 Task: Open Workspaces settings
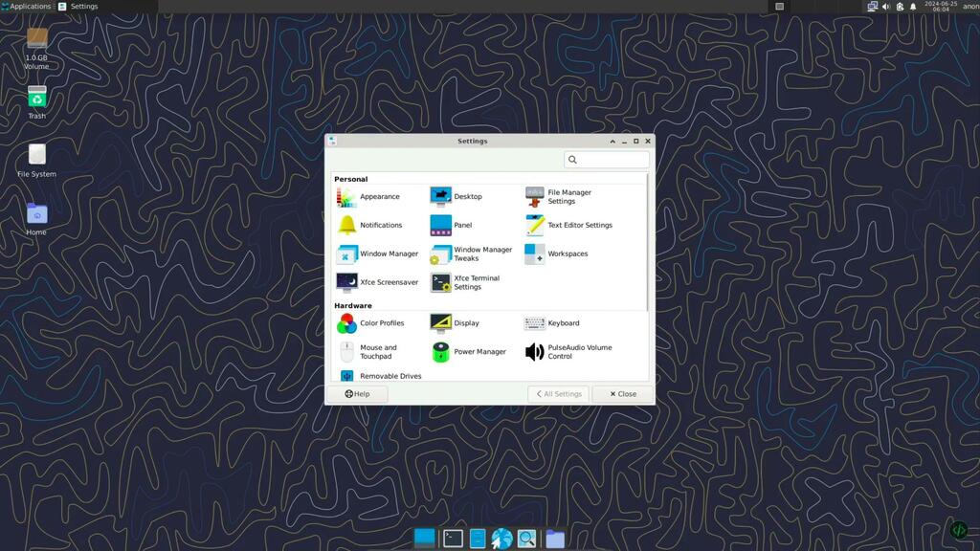coord(556,254)
